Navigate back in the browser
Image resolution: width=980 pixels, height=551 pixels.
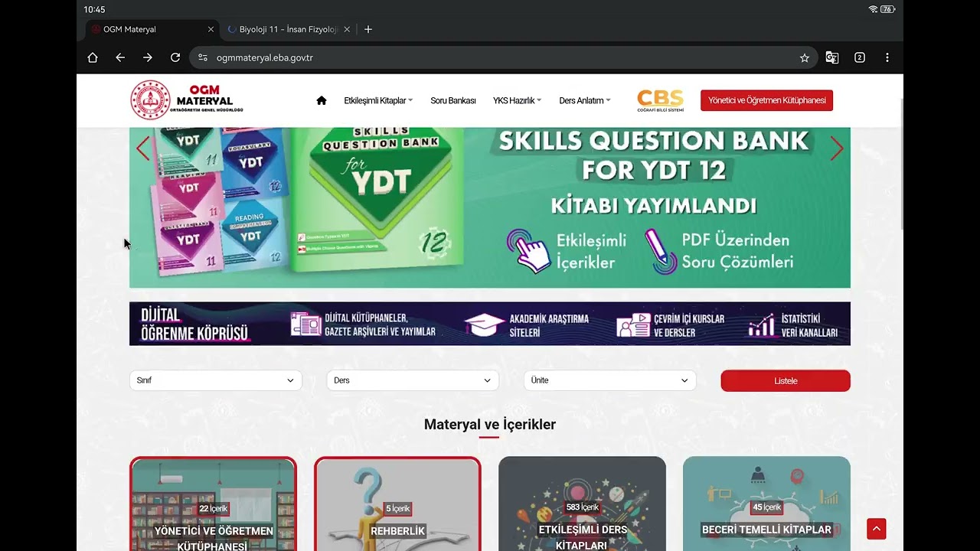(x=120, y=57)
